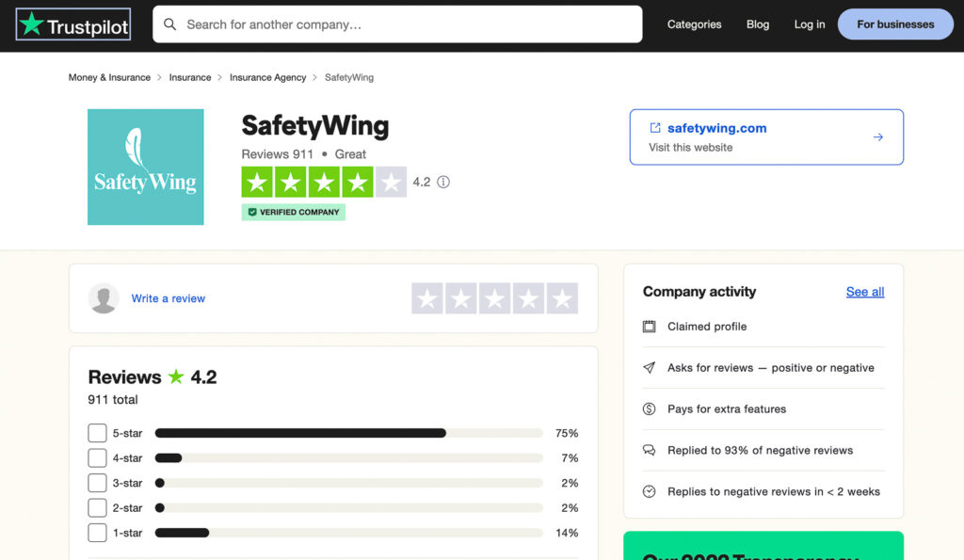Click the search magnifier icon

(x=169, y=24)
